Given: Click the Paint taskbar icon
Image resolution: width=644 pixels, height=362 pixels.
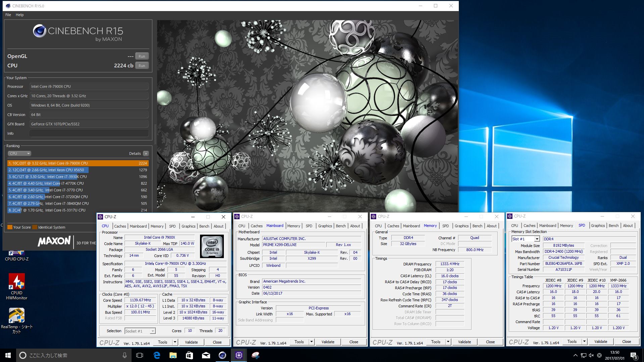Looking at the screenshot, I should (x=255, y=355).
